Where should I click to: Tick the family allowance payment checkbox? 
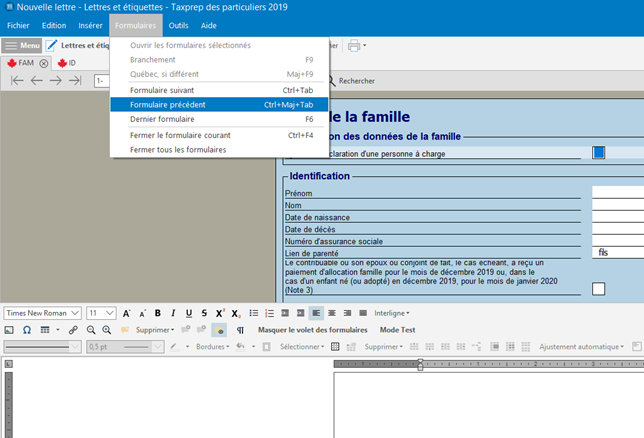[598, 289]
